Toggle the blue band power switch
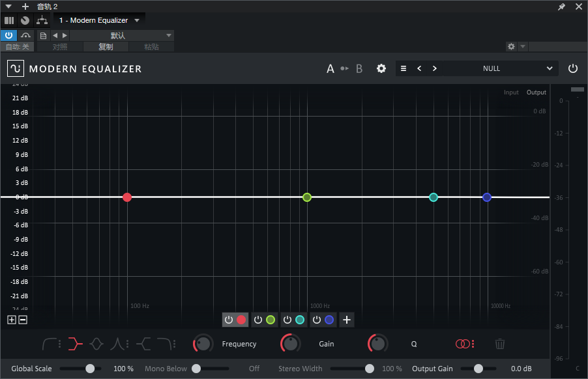Screen dimensions: 588x379 (x=317, y=320)
